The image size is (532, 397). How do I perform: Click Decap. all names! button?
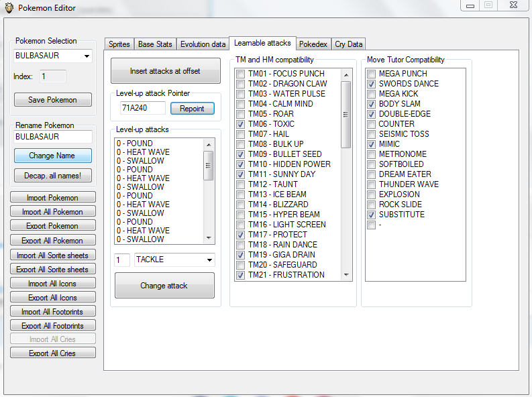coord(53,176)
